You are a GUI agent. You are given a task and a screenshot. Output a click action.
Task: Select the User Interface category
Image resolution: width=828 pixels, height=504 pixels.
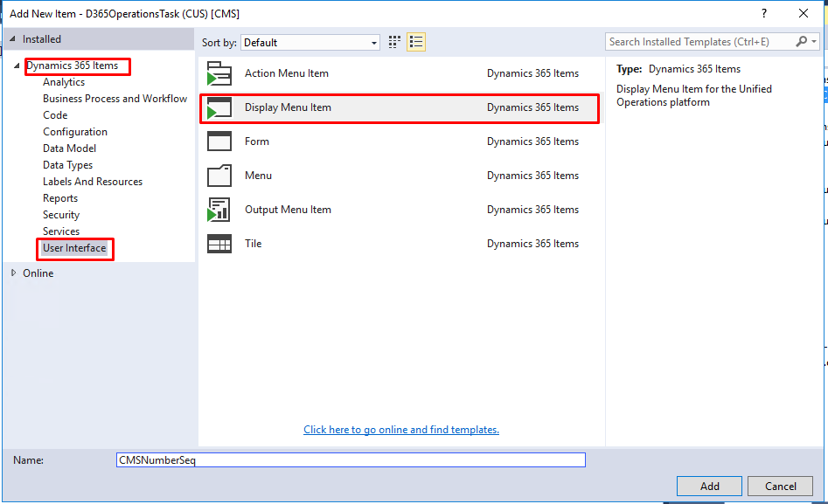click(74, 248)
